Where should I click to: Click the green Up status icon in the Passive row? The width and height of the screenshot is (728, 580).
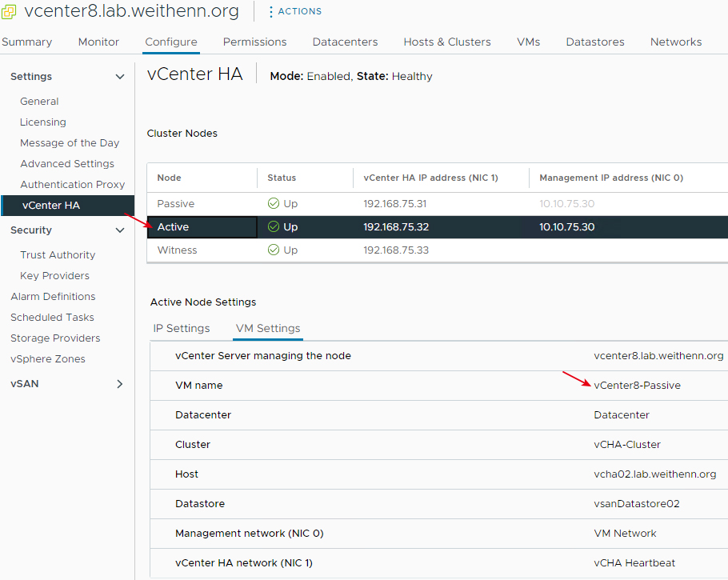coord(274,203)
